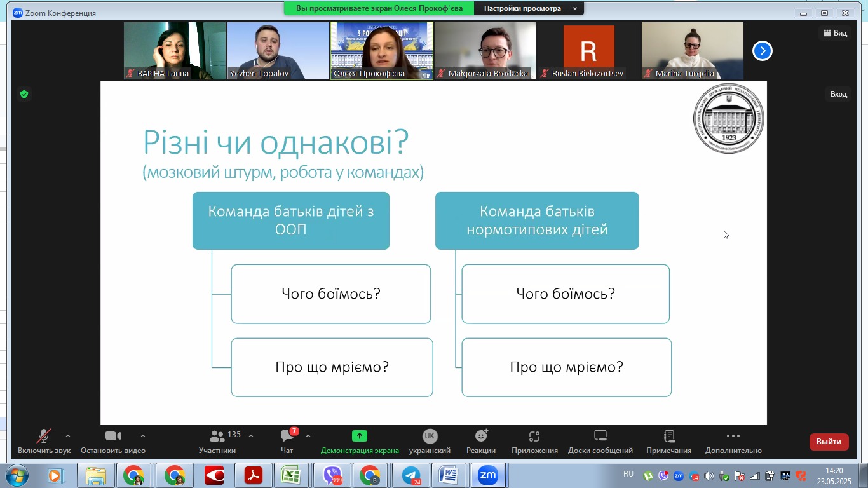Expand audio options arrow beside microphone

(68, 436)
